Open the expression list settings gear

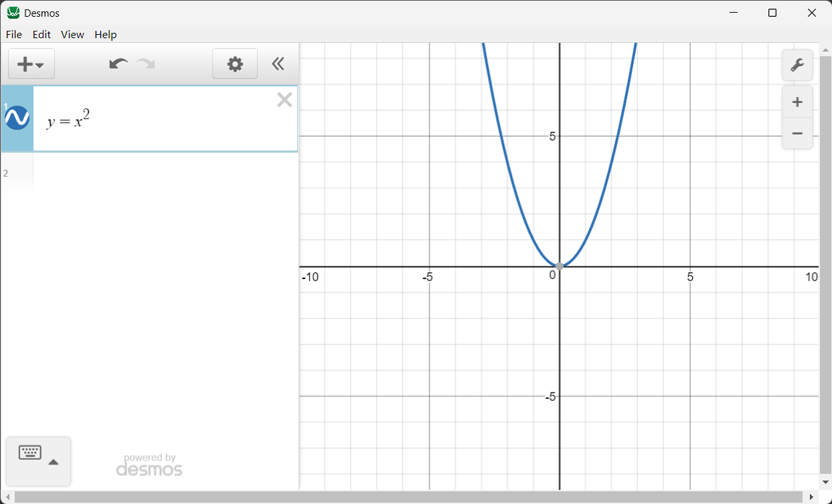click(235, 64)
